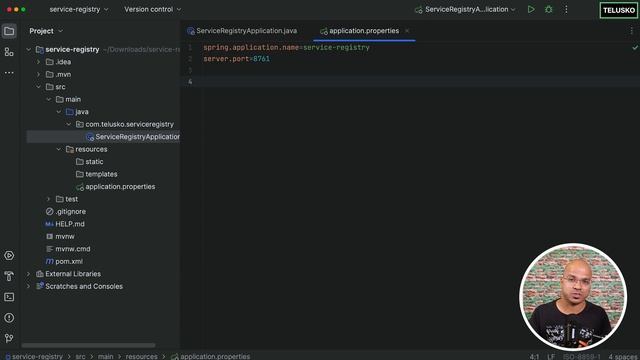Change the LF line separator
The height and width of the screenshot is (360, 640).
pyautogui.click(x=551, y=357)
